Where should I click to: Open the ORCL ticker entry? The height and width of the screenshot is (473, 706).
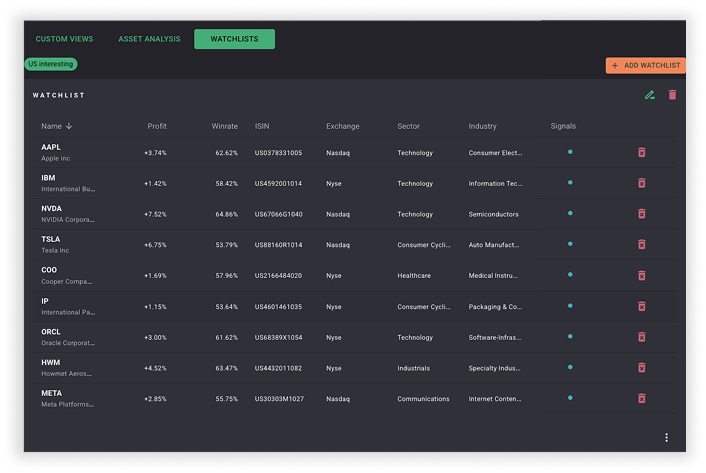coord(50,332)
